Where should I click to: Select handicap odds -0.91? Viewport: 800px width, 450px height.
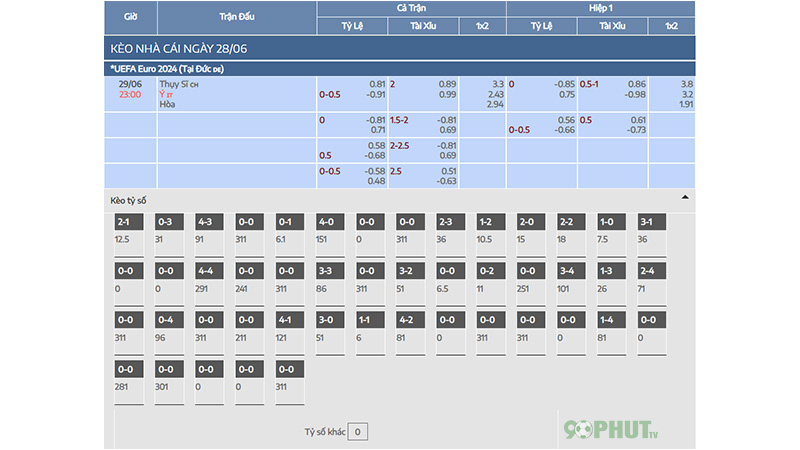375,94
